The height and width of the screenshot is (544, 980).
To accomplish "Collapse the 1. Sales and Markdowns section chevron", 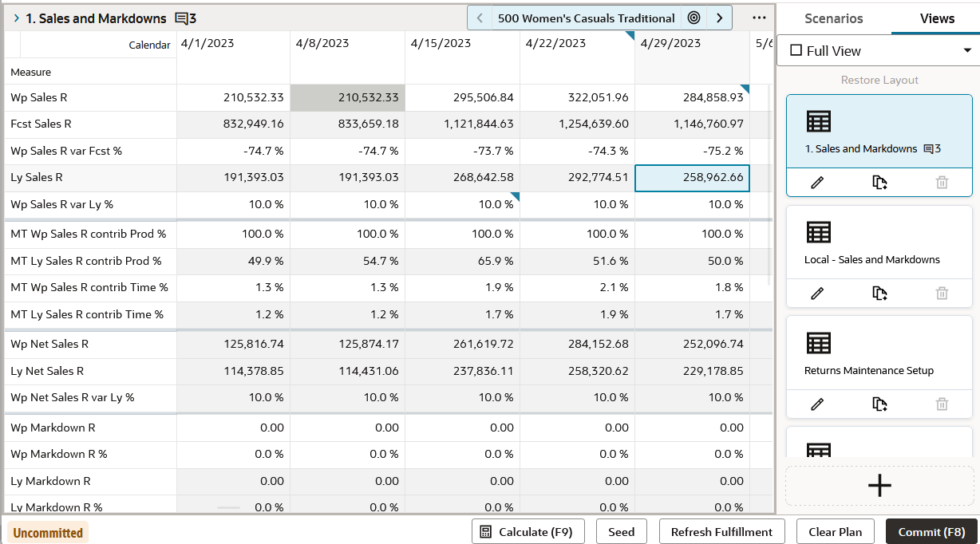I will pos(16,18).
